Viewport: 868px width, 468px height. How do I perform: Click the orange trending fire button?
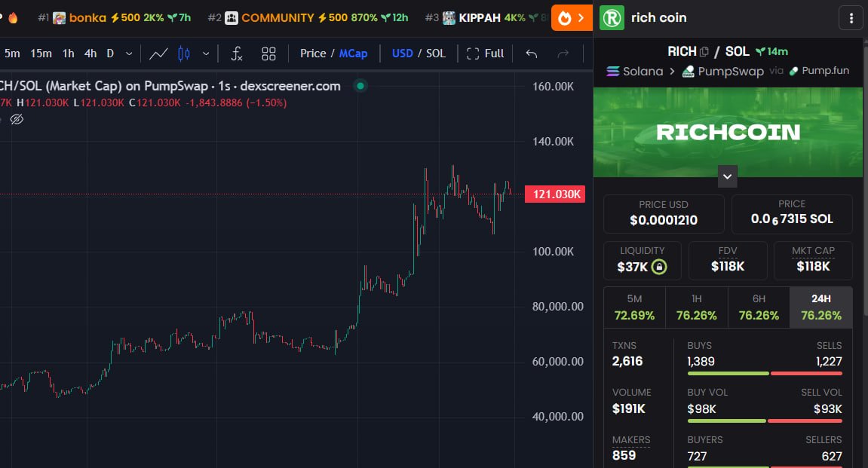pos(572,18)
